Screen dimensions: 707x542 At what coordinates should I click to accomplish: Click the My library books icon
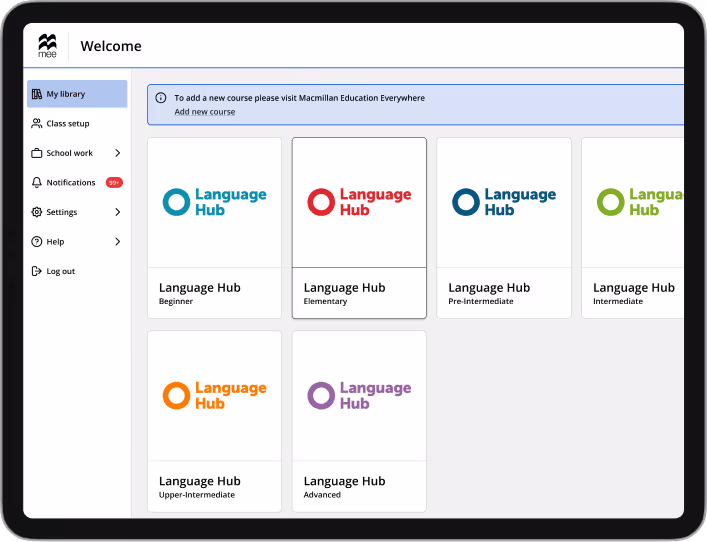tap(37, 94)
